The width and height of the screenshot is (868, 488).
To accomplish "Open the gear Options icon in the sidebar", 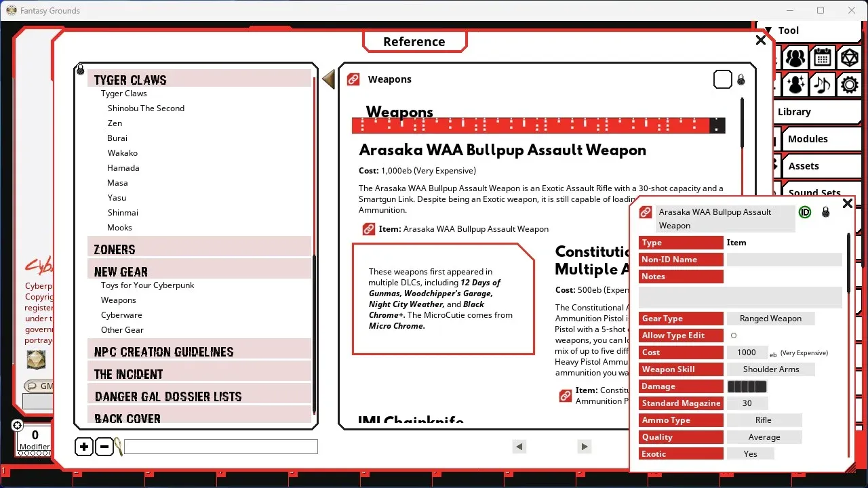I will [x=848, y=84].
